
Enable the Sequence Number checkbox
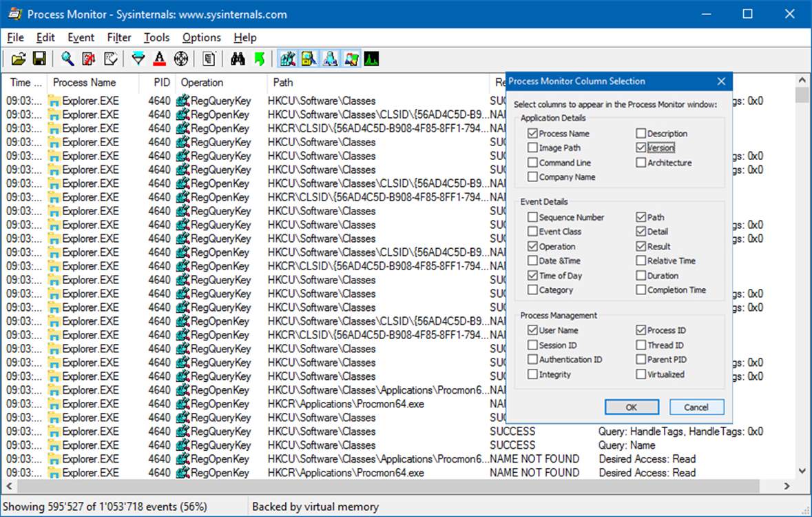coord(532,217)
